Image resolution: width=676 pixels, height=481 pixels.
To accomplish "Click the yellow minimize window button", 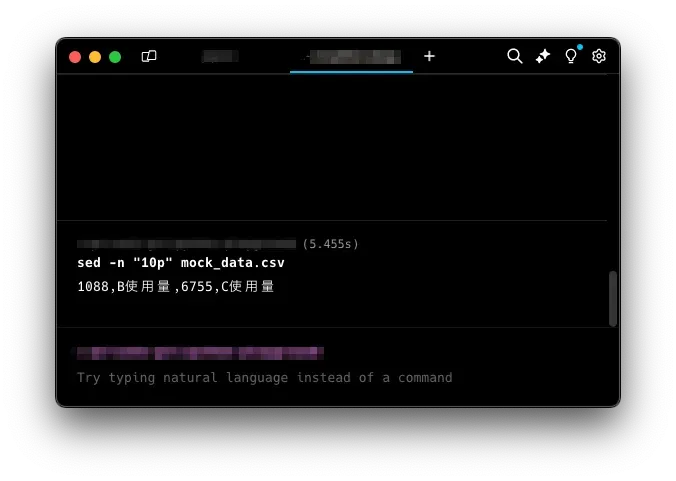I will click(x=95, y=57).
